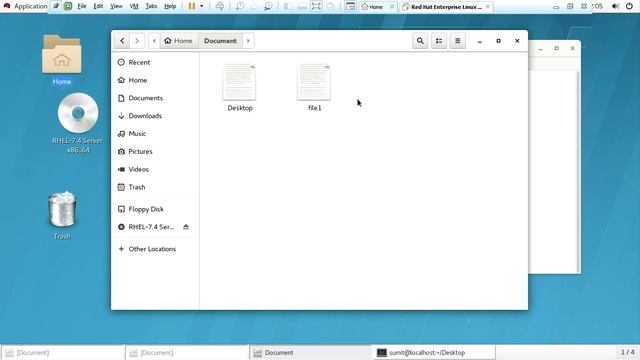Open Trash in the sidebar
This screenshot has width=640, height=360.
[x=155, y=187]
